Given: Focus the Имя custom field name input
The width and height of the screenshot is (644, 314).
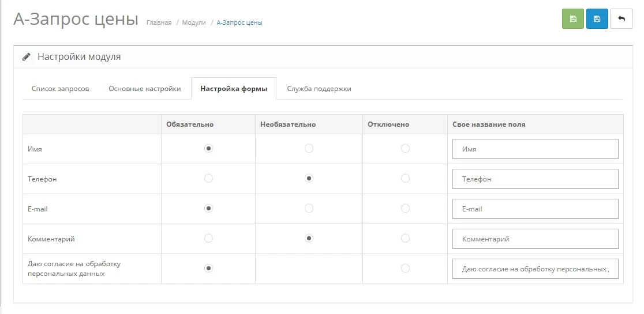Looking at the screenshot, I should coord(535,149).
